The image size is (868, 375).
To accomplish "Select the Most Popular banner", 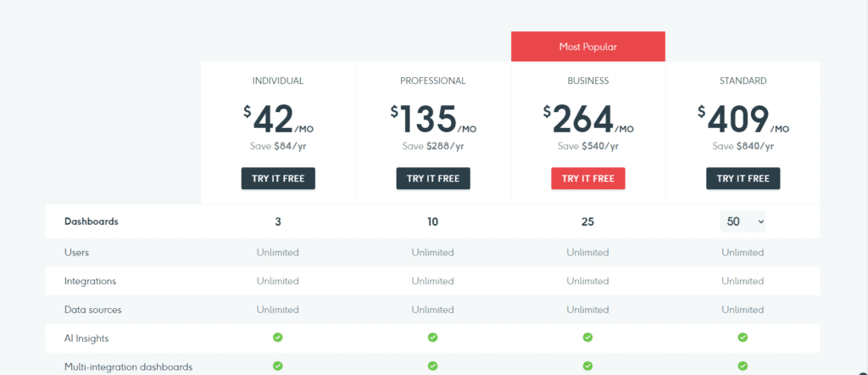I will tap(587, 48).
